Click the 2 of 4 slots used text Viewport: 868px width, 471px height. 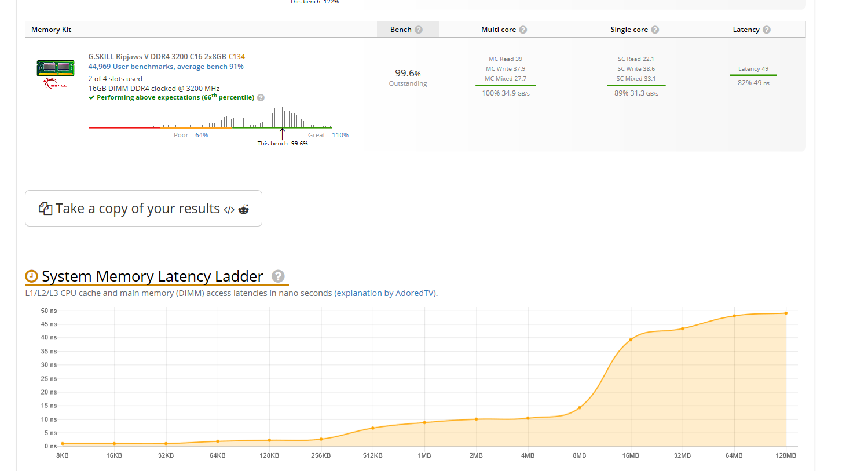click(115, 79)
